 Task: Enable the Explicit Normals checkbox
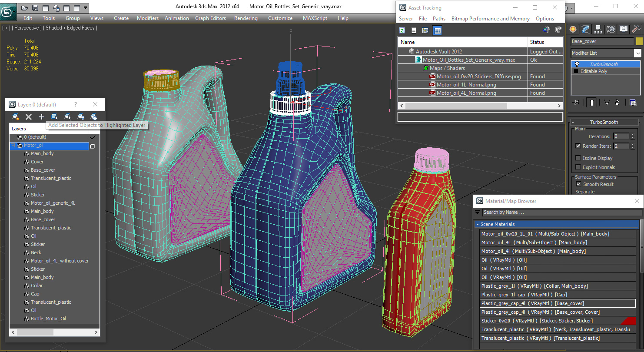click(578, 167)
